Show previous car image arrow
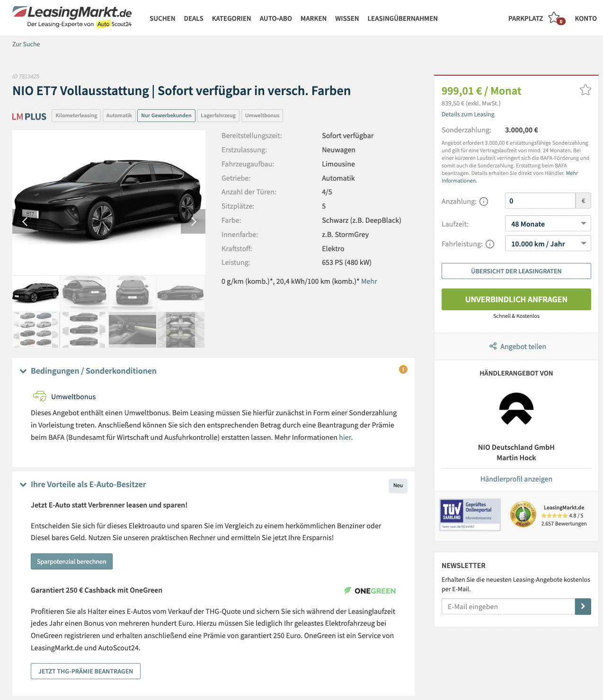This screenshot has height=700, width=603. (x=25, y=221)
